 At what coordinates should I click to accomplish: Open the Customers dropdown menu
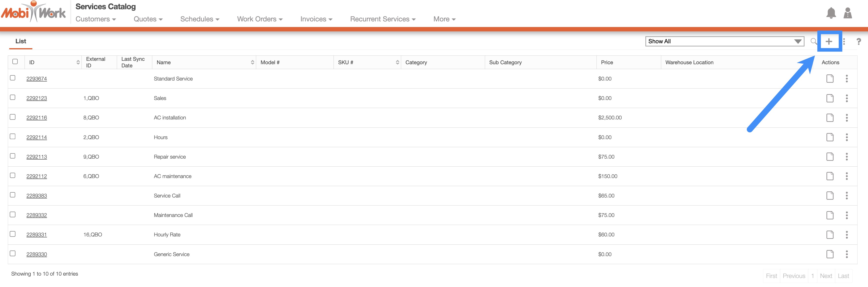[x=96, y=19]
